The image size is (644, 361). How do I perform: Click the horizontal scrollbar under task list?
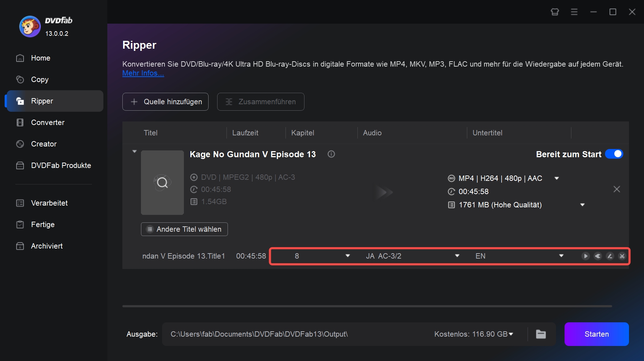click(x=367, y=306)
